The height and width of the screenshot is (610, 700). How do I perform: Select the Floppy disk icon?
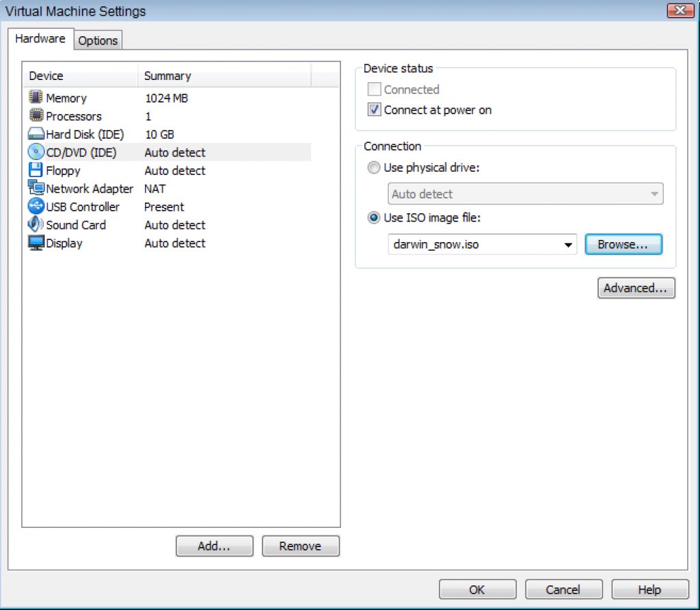point(36,171)
